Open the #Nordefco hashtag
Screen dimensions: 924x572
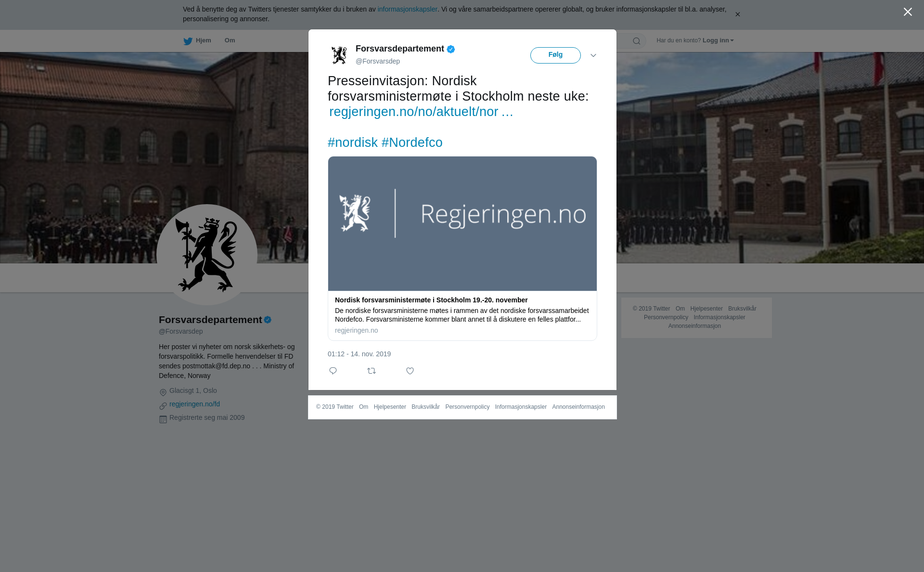click(412, 143)
